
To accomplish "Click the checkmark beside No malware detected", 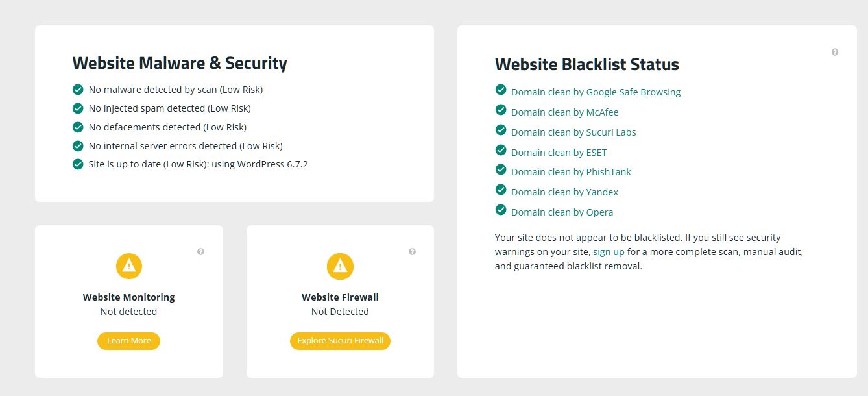I will [78, 90].
